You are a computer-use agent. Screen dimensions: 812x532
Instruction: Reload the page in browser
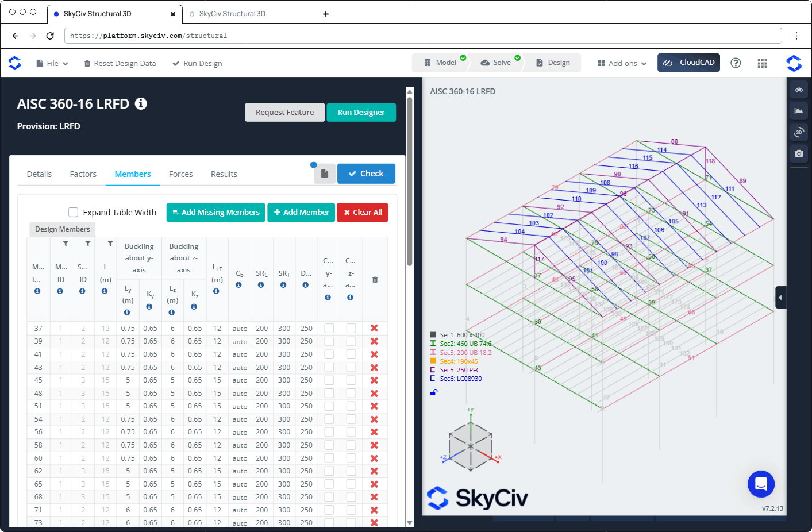click(x=50, y=36)
